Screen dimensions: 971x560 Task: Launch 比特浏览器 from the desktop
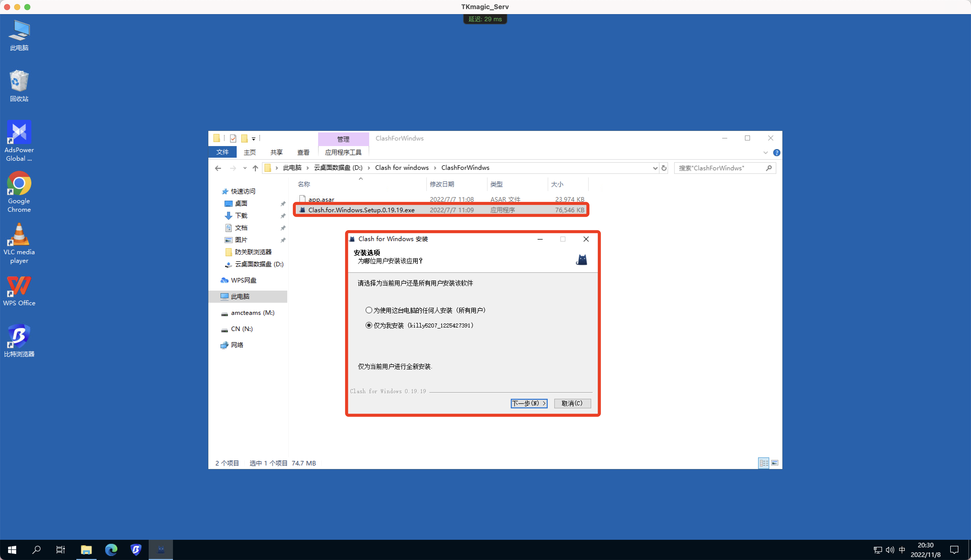pyautogui.click(x=19, y=334)
